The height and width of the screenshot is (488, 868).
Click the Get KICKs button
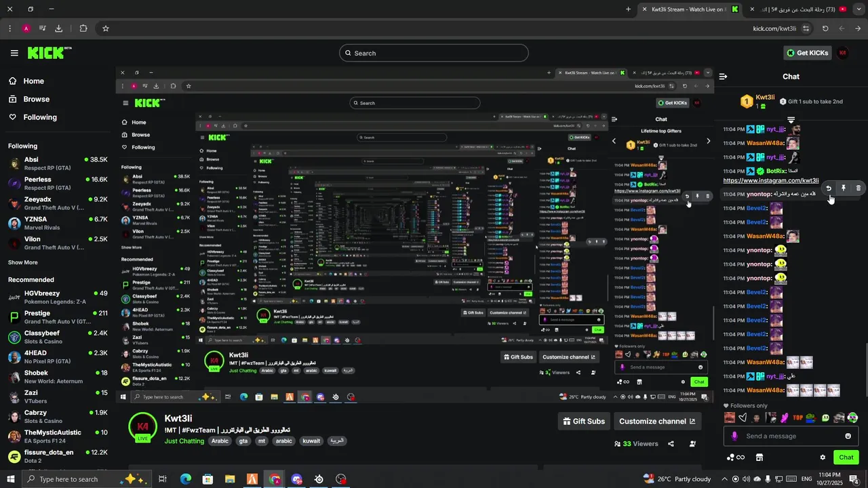tap(807, 53)
